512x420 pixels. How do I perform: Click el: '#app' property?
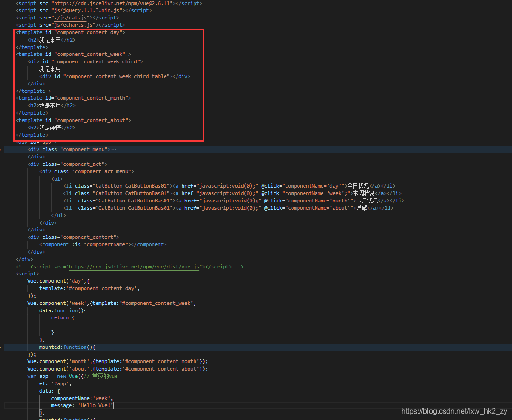(x=55, y=383)
